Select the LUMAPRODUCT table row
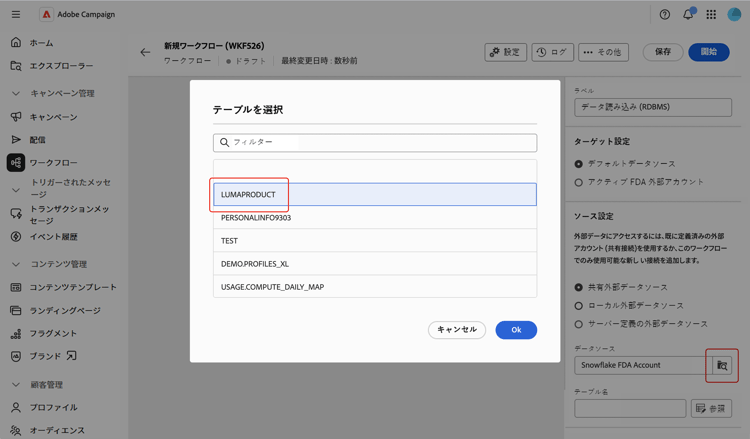 (x=375, y=195)
